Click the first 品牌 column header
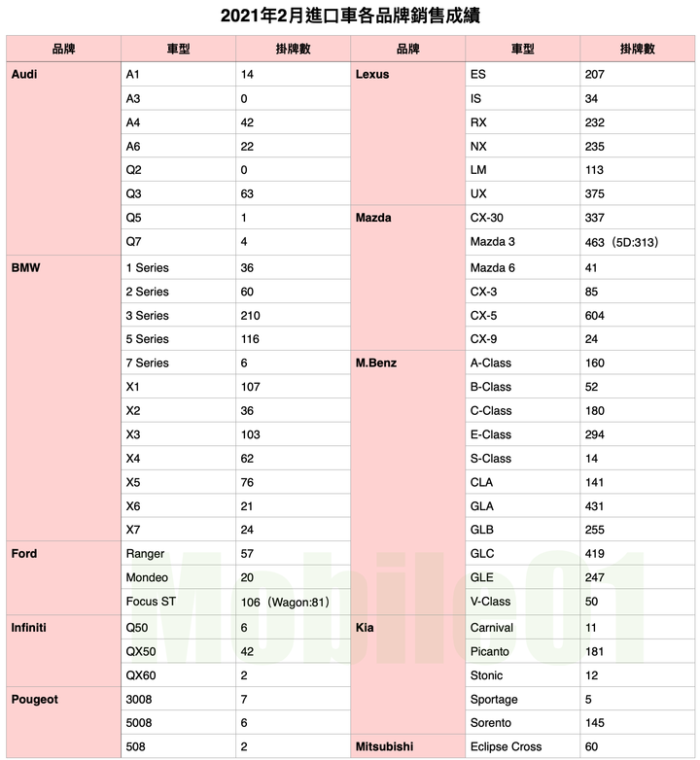The width and height of the screenshot is (700, 760). click(63, 49)
